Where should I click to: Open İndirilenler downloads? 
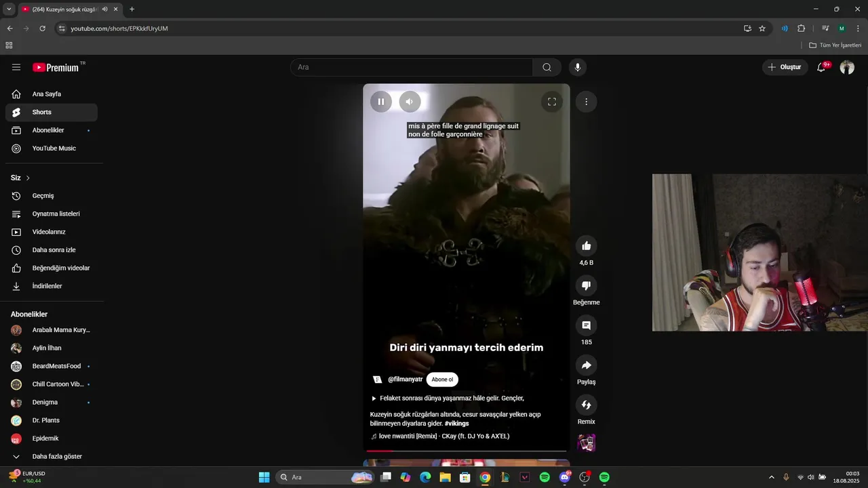coord(52,286)
